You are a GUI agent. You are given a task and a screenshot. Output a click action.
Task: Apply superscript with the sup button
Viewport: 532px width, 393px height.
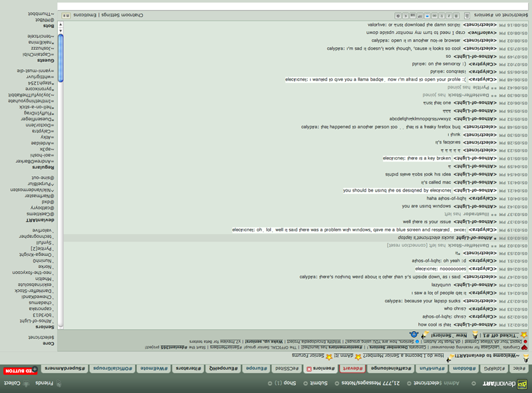[x=420, y=15]
